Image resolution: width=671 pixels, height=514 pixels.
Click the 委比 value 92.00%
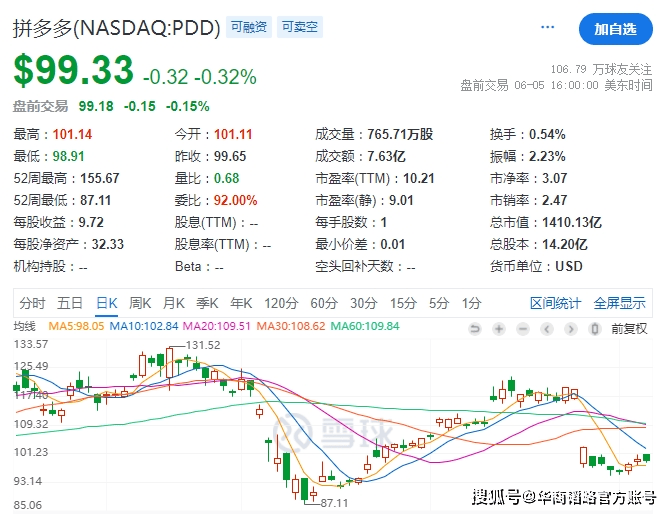tap(235, 200)
